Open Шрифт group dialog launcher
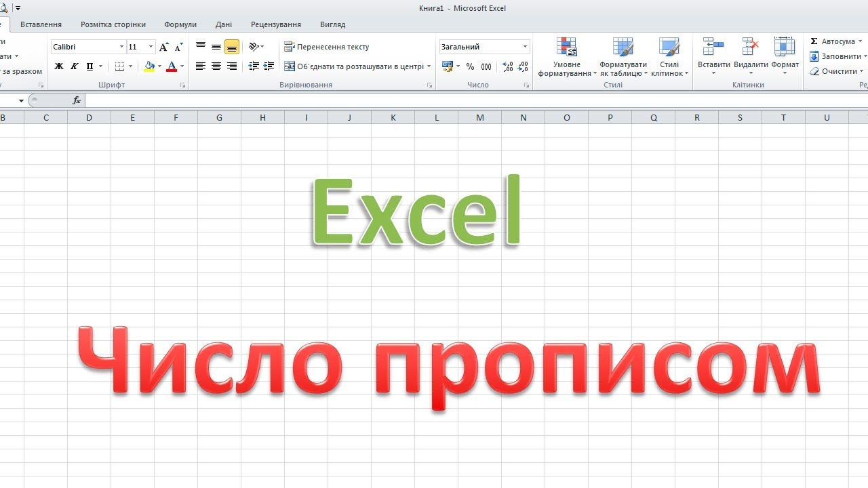Screen dimensions: 868x488 (x=183, y=85)
